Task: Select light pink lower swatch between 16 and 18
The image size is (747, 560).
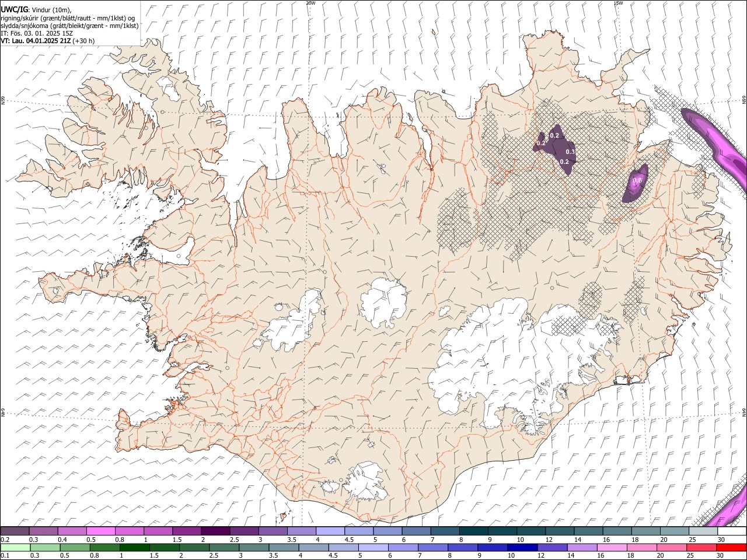Action: tap(611, 547)
